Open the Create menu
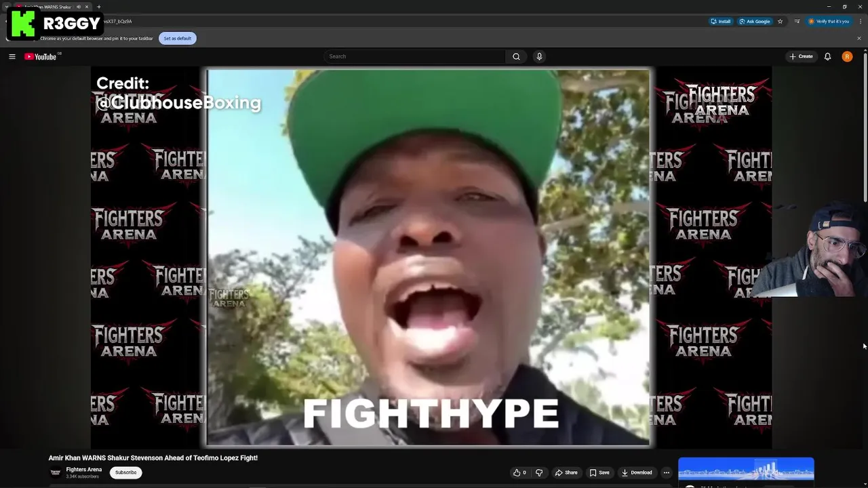 pyautogui.click(x=801, y=56)
